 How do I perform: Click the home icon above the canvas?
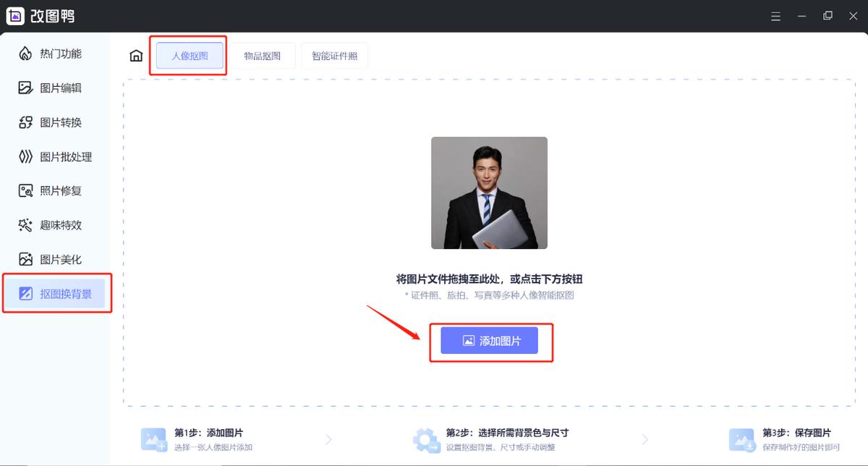coord(135,54)
